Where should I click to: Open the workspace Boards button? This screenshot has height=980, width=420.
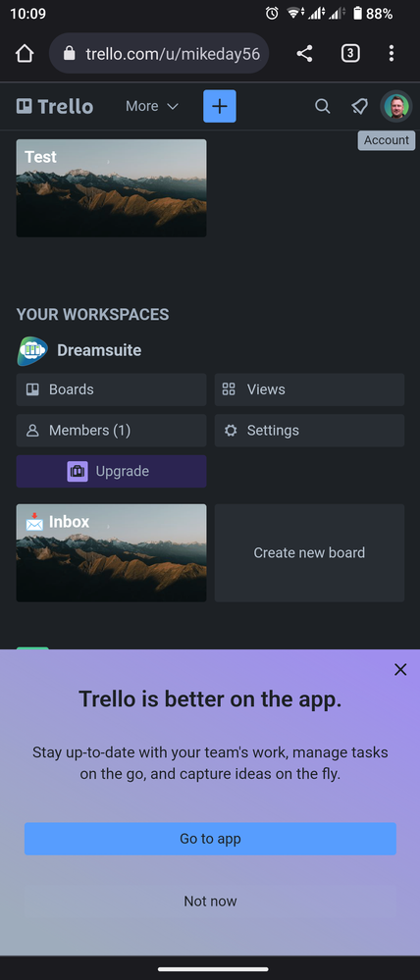pyautogui.click(x=111, y=389)
